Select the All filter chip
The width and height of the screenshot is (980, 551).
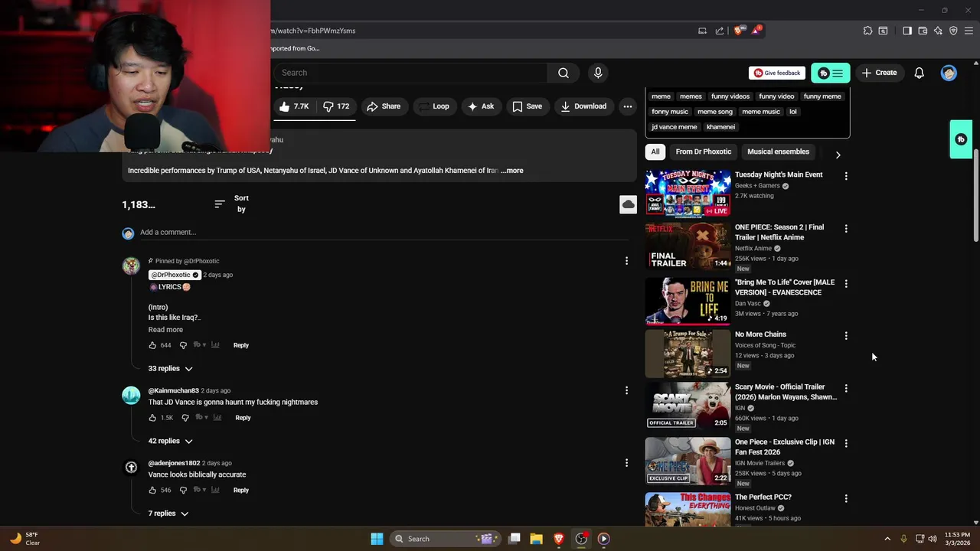coord(655,152)
